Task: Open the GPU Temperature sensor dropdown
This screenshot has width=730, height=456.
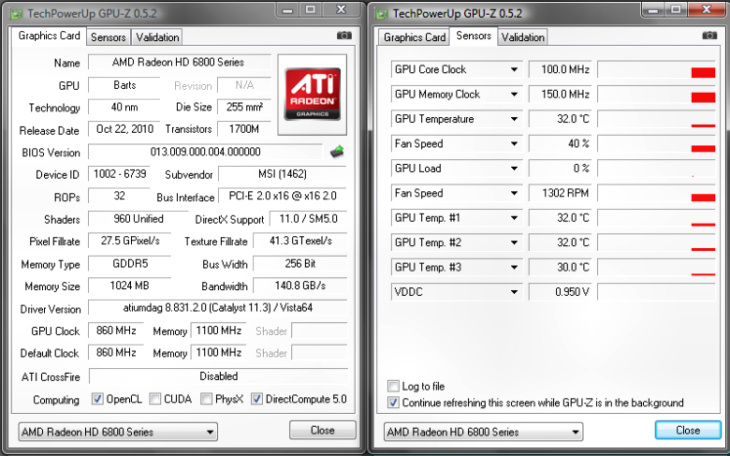Action: (514, 119)
